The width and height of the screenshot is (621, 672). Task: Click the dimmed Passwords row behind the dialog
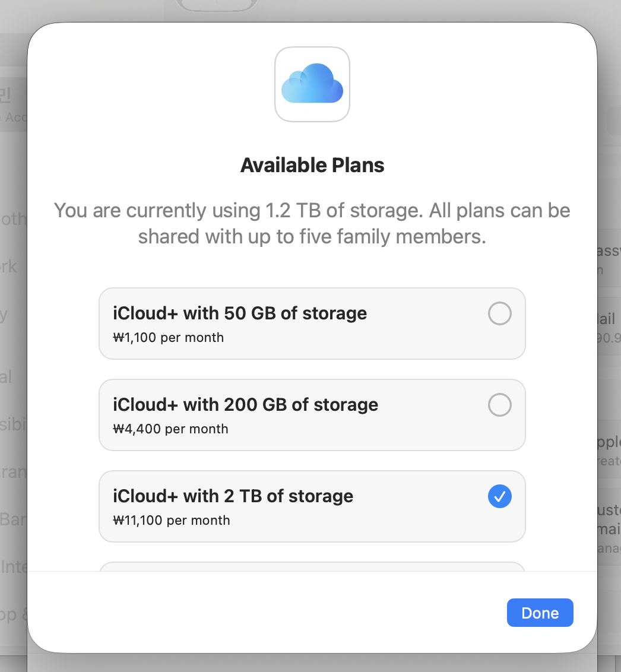609,259
